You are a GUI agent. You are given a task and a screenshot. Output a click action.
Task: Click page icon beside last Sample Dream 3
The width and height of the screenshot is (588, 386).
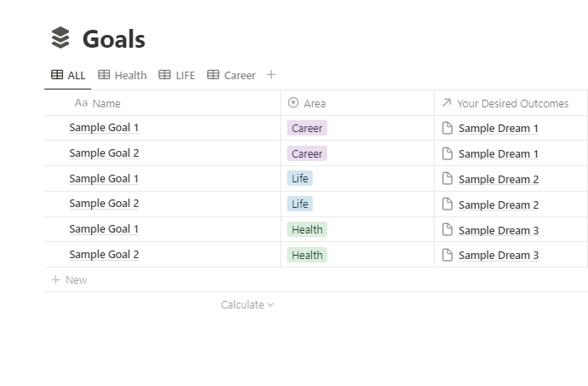(447, 255)
